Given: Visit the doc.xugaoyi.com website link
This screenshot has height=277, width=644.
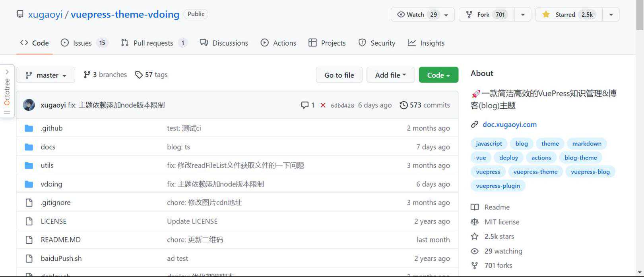Looking at the screenshot, I should pyautogui.click(x=509, y=125).
